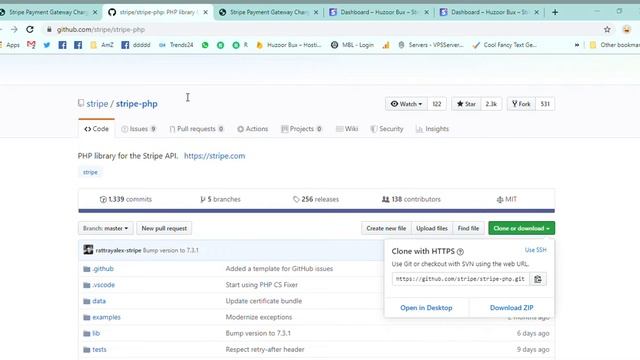
Task: Open the Insights tab
Action: (x=432, y=129)
